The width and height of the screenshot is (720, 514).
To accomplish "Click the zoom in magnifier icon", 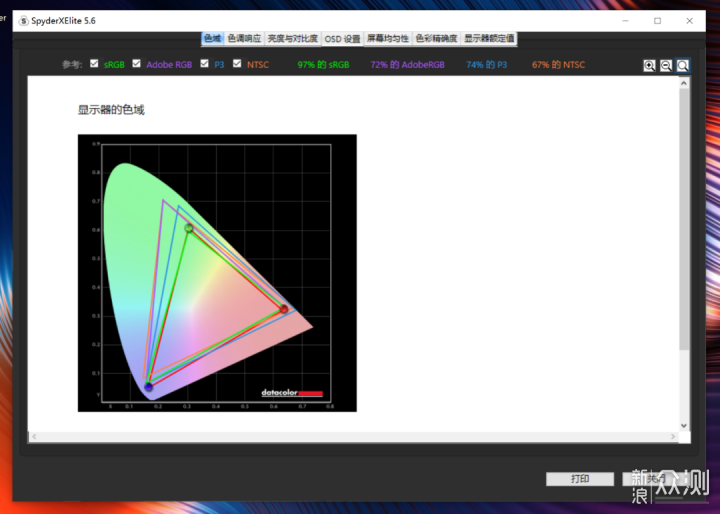I will pyautogui.click(x=649, y=66).
